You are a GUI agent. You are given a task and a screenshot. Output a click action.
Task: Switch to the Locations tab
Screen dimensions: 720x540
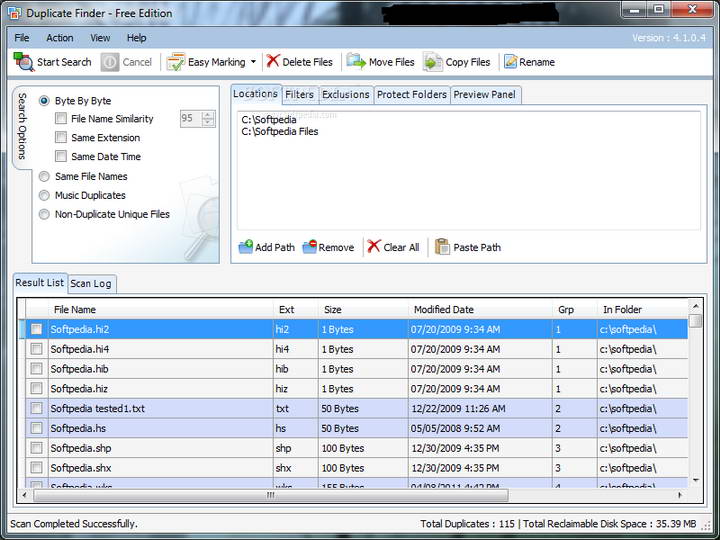[255, 94]
